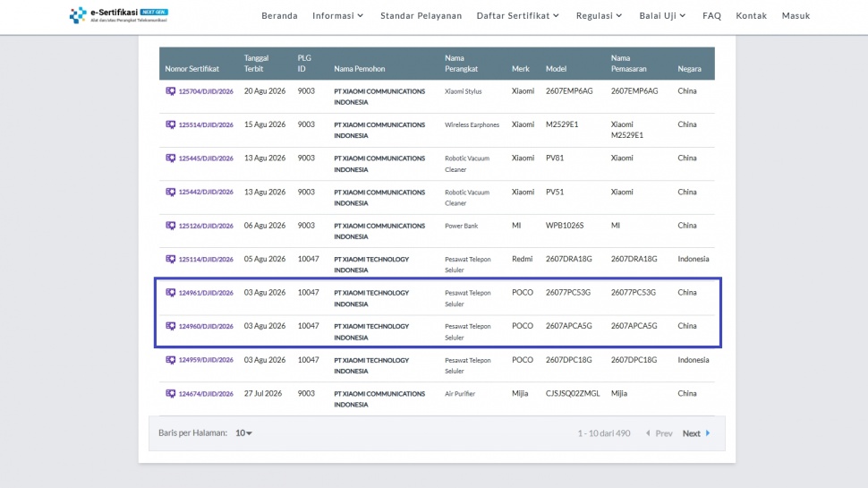Screen dimensions: 868x488
Task: Click device name Power Bank
Action: point(461,226)
